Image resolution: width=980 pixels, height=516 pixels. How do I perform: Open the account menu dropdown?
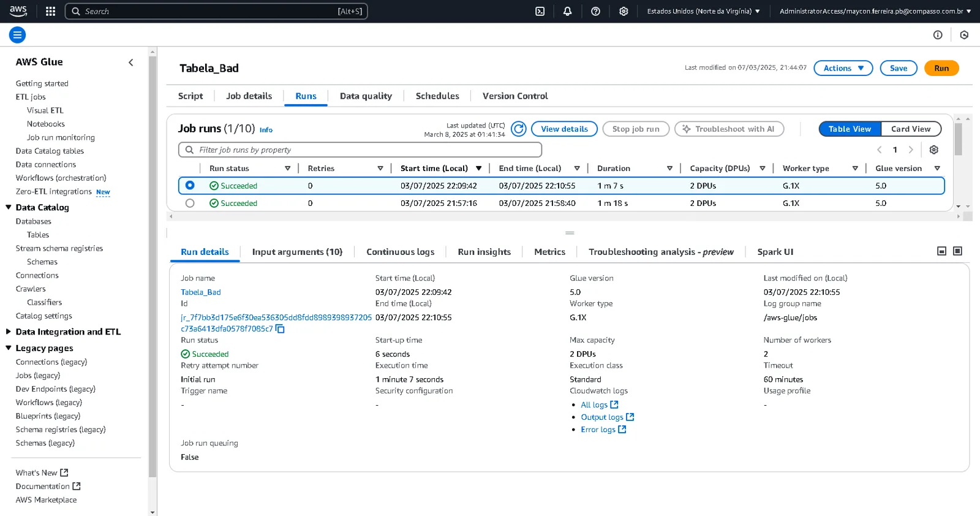875,11
